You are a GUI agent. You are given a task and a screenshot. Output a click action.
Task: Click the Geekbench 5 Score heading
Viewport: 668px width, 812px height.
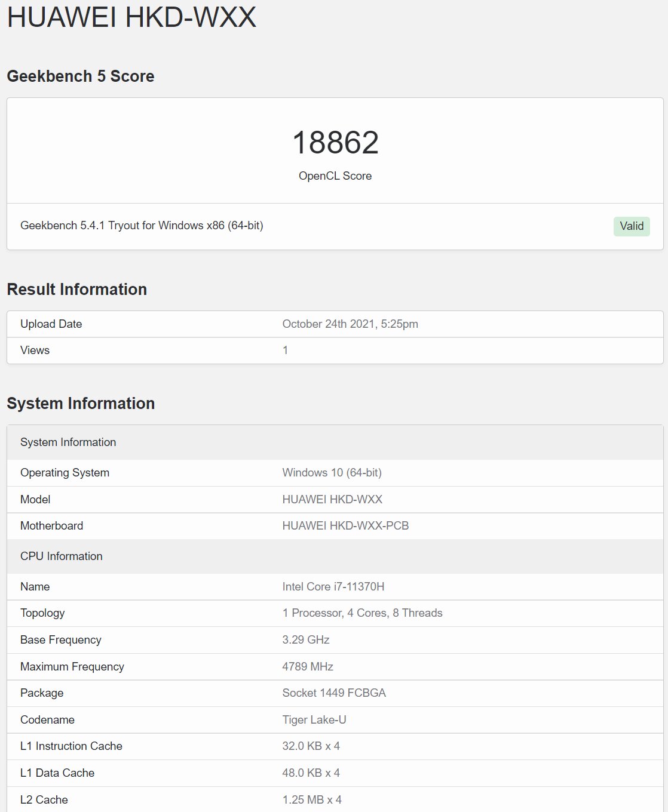point(81,76)
